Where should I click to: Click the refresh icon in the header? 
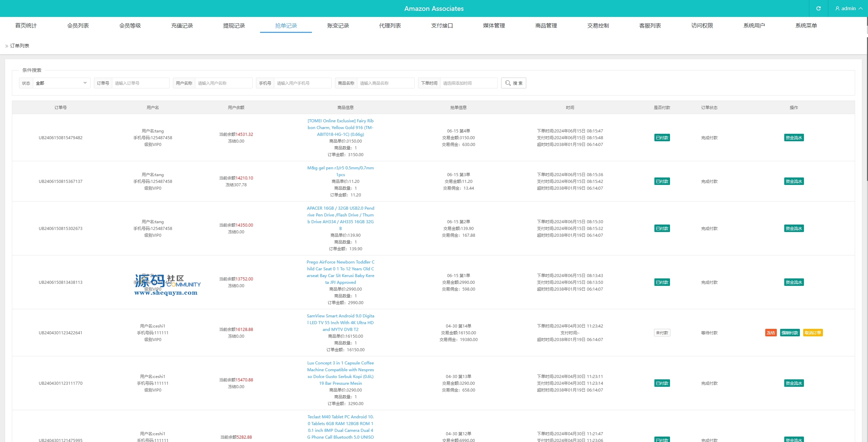(x=818, y=8)
